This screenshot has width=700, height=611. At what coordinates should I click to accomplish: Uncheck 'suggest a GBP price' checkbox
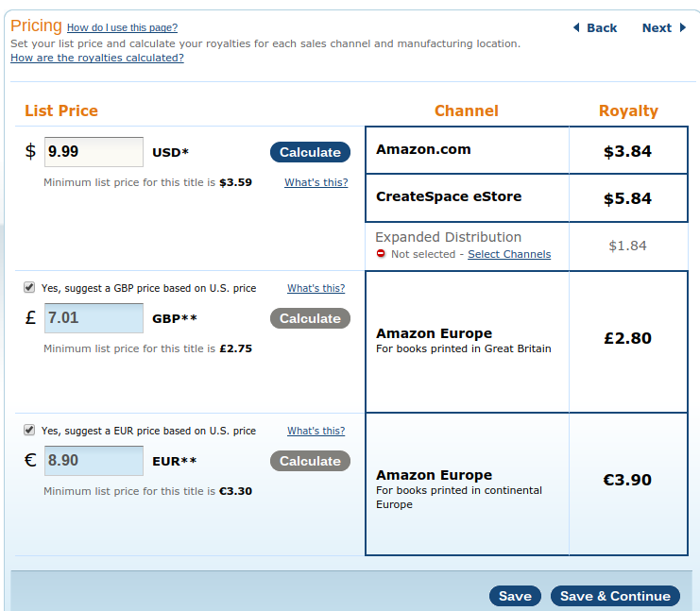click(29, 287)
